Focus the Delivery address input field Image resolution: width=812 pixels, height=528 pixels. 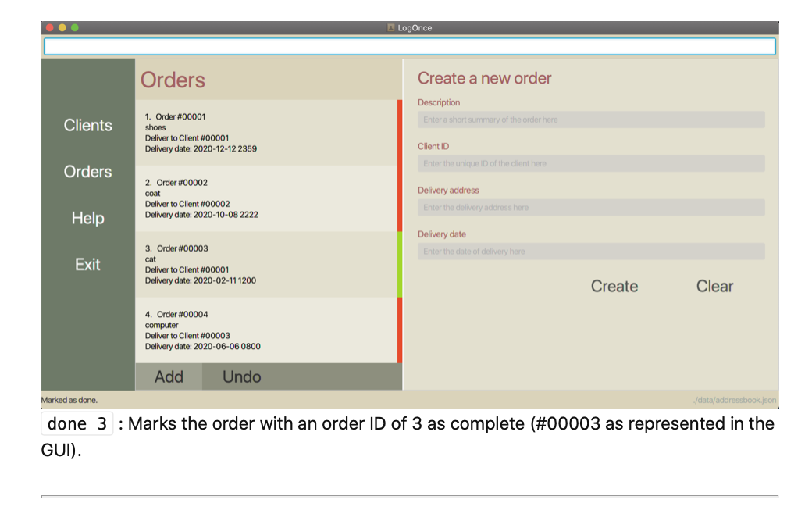pyautogui.click(x=591, y=208)
